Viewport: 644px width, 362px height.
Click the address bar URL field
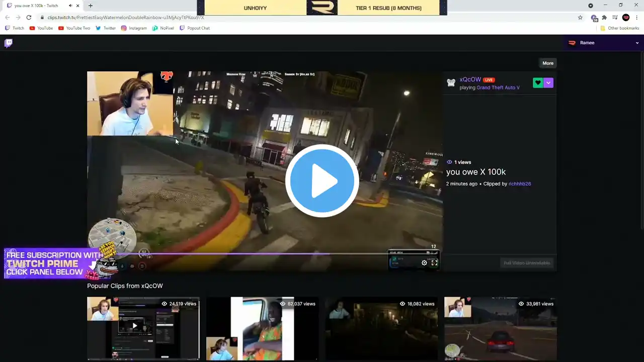(312, 18)
